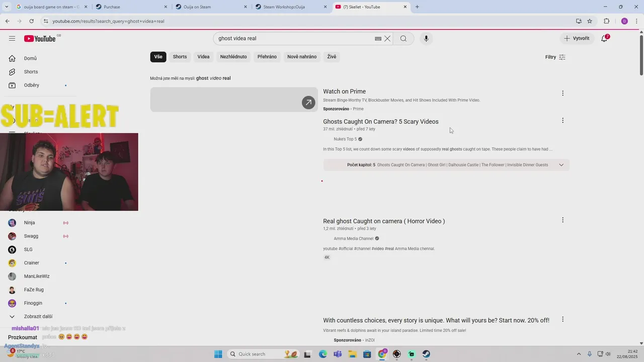644x362 pixels.
Task: Select the Živě filter chip
Action: [332, 57]
